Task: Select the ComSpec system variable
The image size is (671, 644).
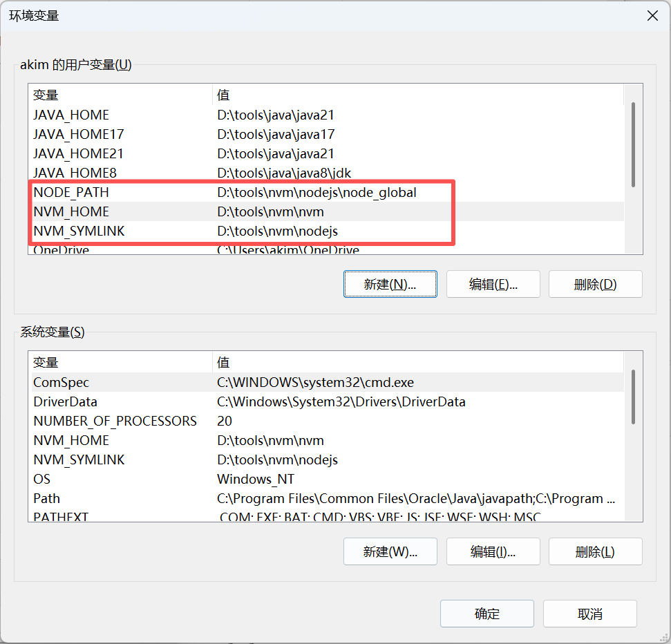Action: 62,382
